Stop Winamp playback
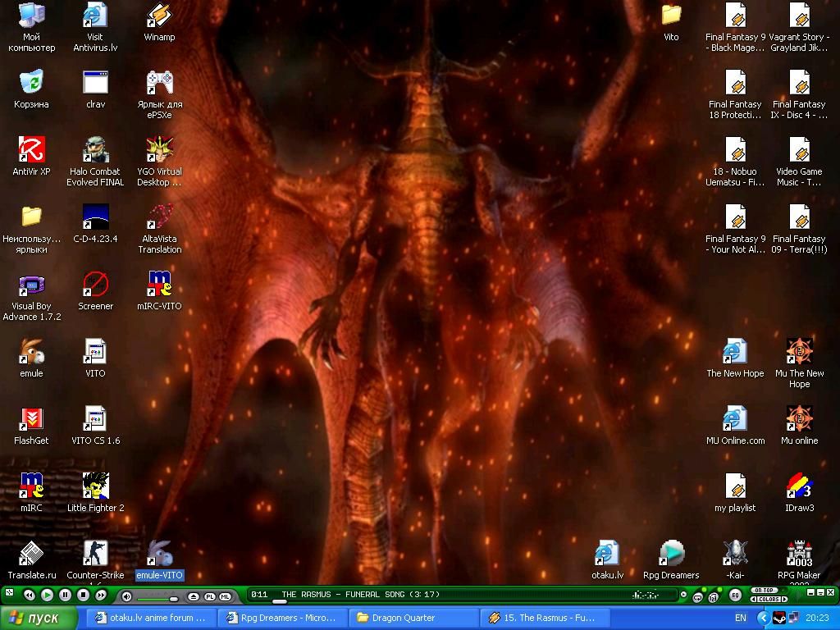Image resolution: width=840 pixels, height=630 pixels. [x=83, y=596]
